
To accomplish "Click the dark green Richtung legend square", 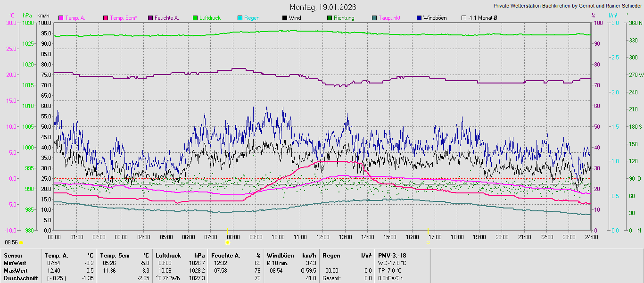I will click(x=330, y=18).
